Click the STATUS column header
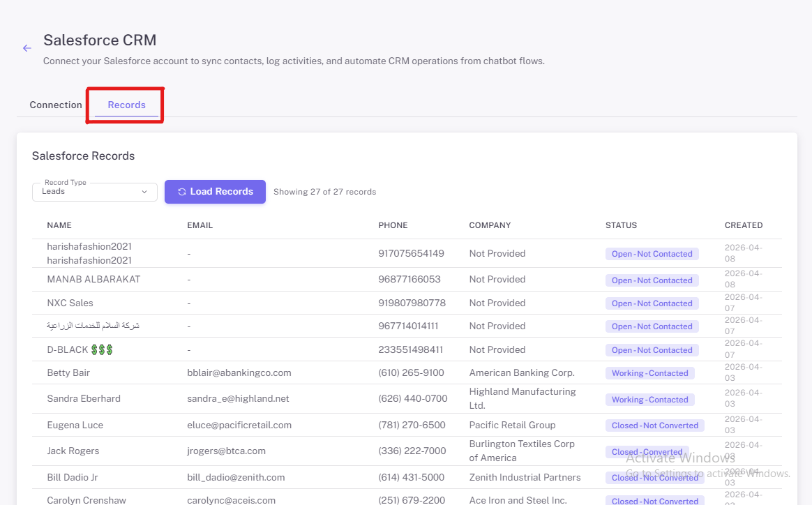The height and width of the screenshot is (505, 812). 621,225
